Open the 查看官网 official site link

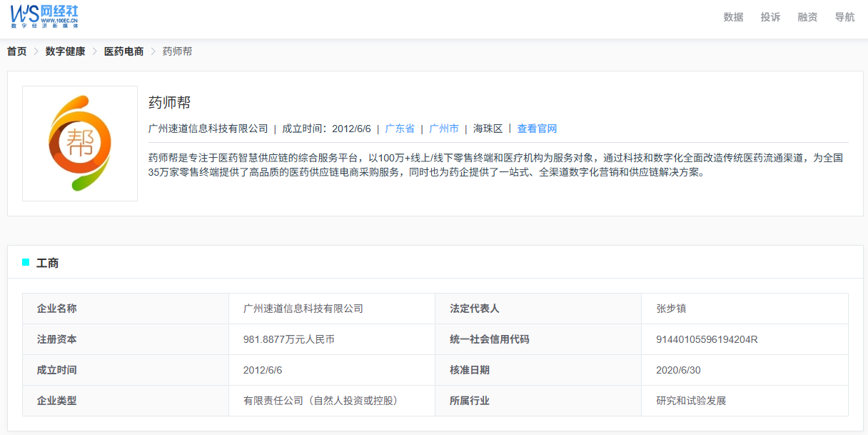point(537,129)
